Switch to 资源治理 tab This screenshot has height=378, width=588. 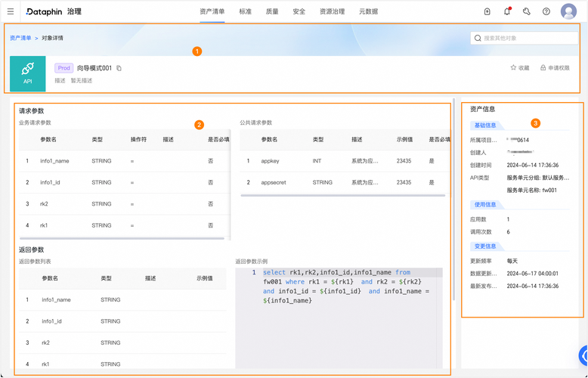coord(333,11)
